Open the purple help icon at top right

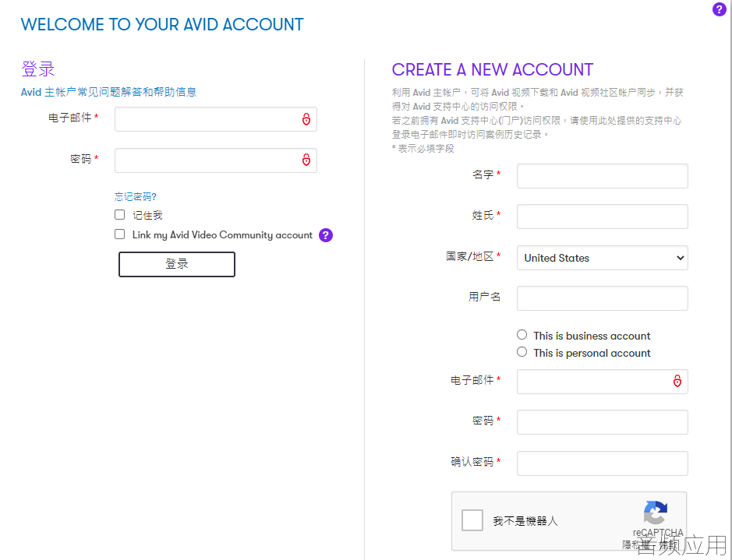[720, 9]
